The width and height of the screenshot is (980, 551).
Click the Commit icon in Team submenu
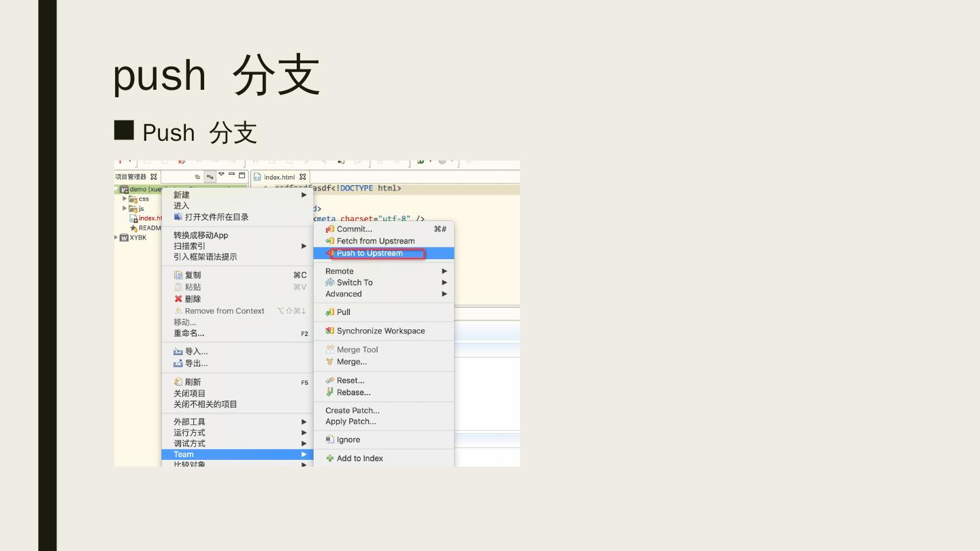[330, 229]
